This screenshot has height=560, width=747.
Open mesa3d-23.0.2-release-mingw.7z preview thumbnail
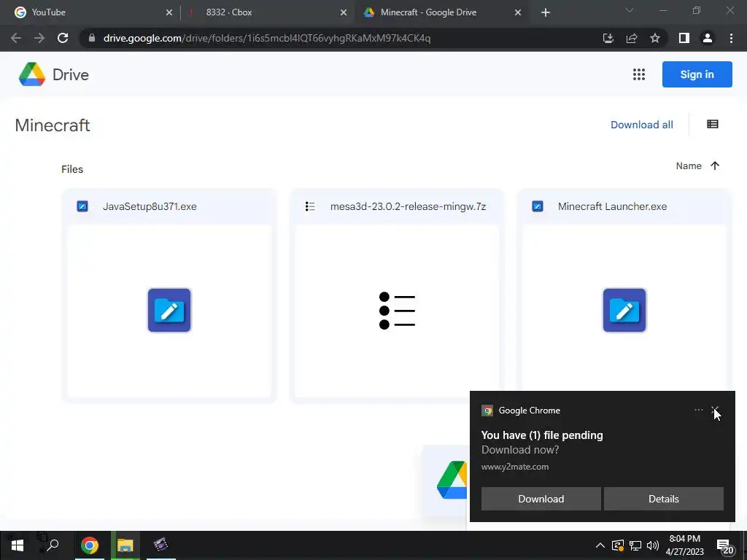tap(397, 311)
